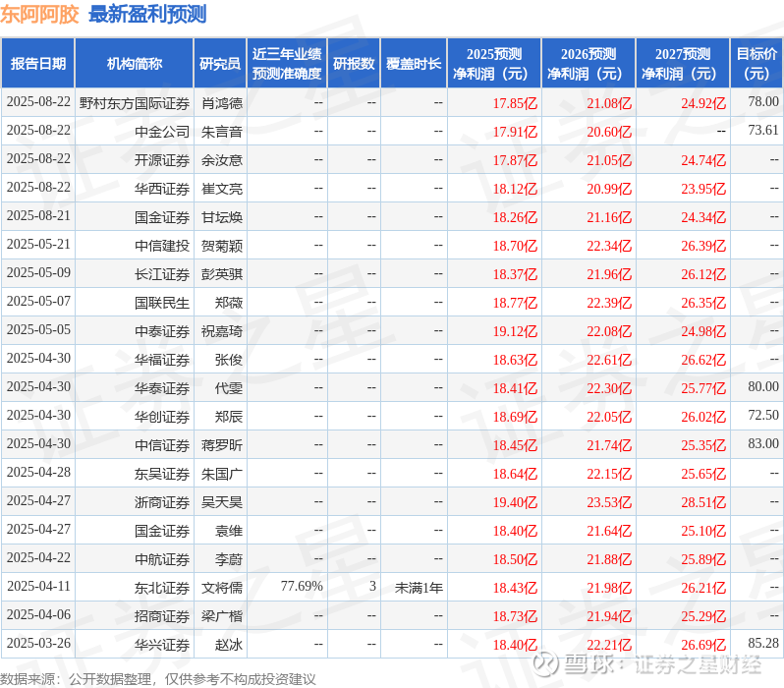Click the 2025预测净利润 column header
This screenshot has width=784, height=688.
[494, 64]
